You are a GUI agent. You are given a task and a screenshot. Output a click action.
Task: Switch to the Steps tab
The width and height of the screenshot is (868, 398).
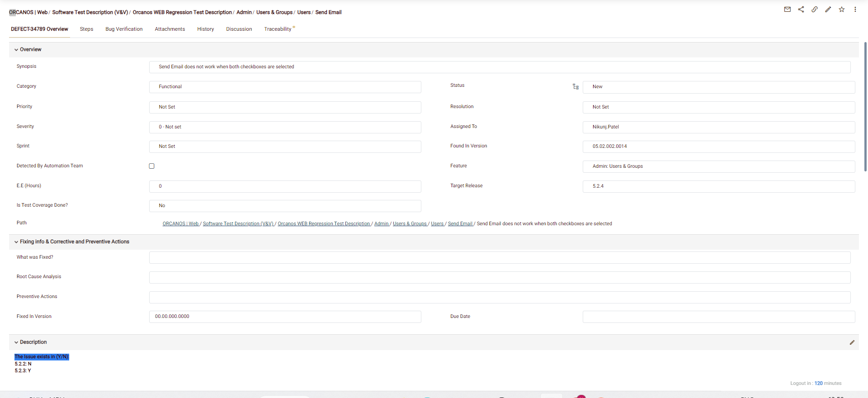tap(86, 29)
